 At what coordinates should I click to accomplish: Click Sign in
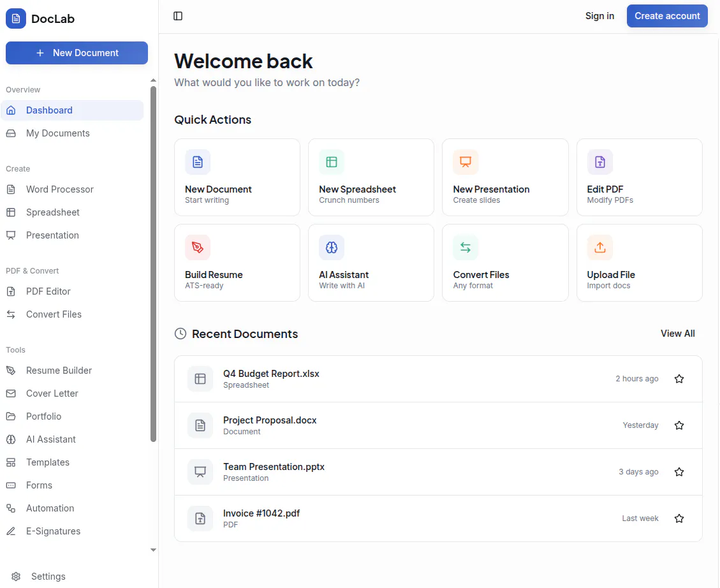tap(599, 16)
